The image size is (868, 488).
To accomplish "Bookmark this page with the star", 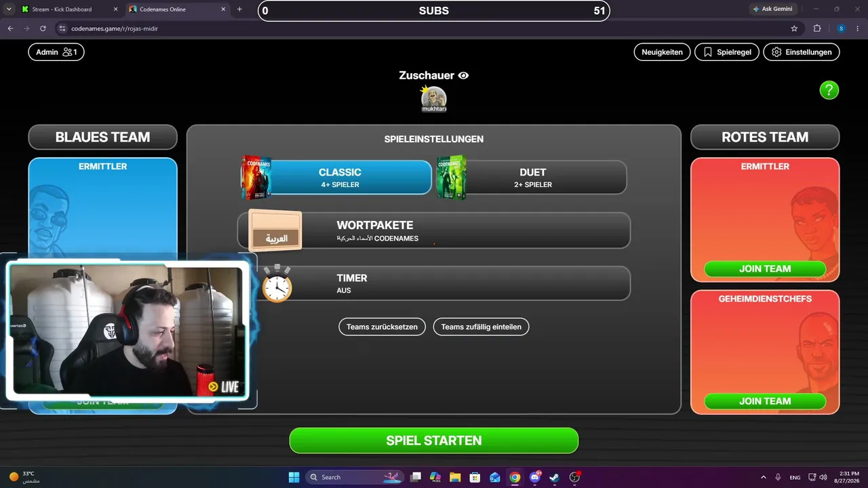I will pyautogui.click(x=794, y=28).
